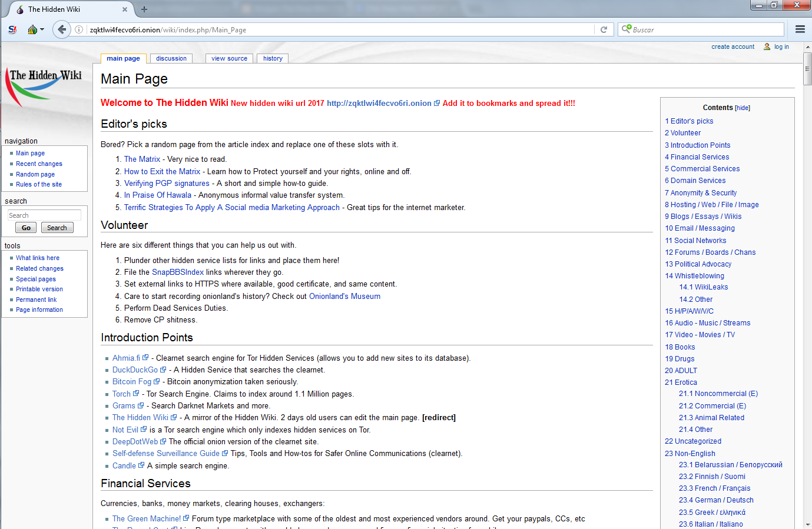Select the main page tab
812x529 pixels.
click(123, 58)
